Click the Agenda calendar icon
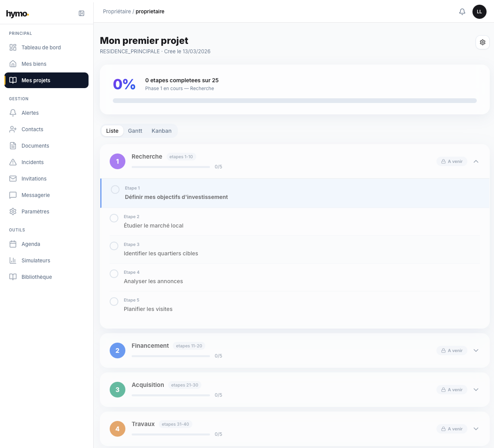Screen dimensions: 494x448 12,244
